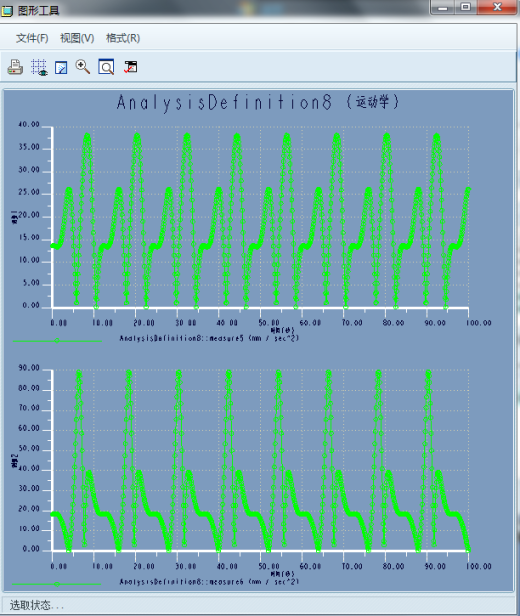
Task: Minimize the 图形工具 window
Action: [443, 7]
